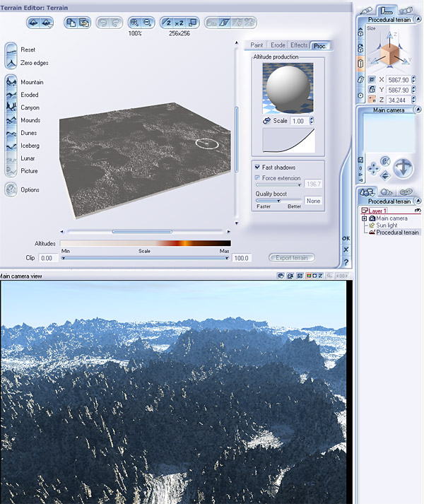
Task: Click the resize terrain toolbar icon
Action: tap(192, 23)
